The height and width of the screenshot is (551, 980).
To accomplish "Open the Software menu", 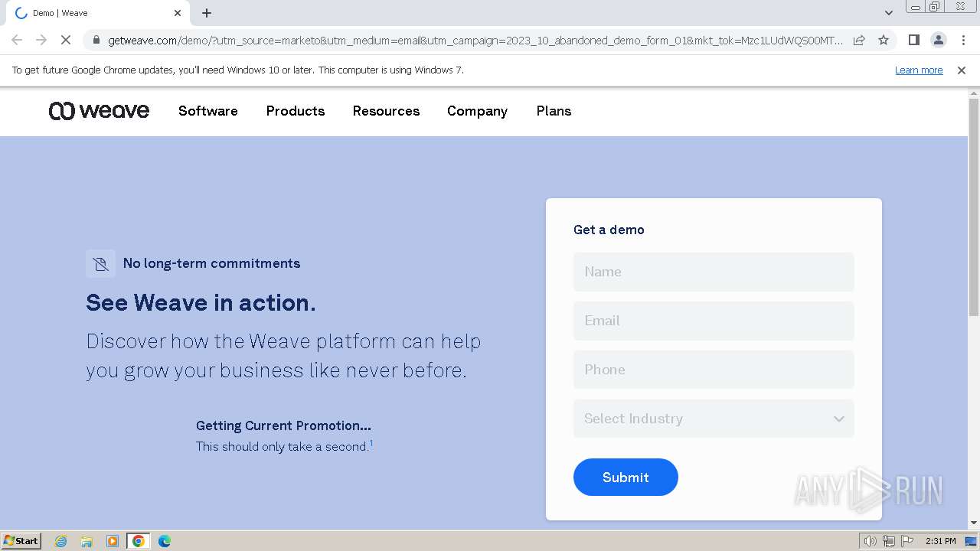I will 208,111.
